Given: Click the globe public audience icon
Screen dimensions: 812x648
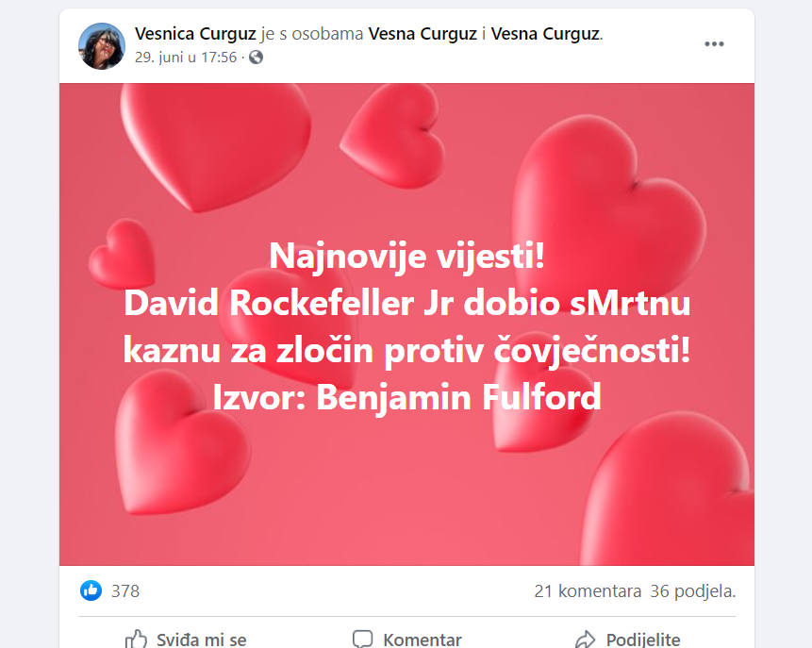Looking at the screenshot, I should click(x=256, y=57).
